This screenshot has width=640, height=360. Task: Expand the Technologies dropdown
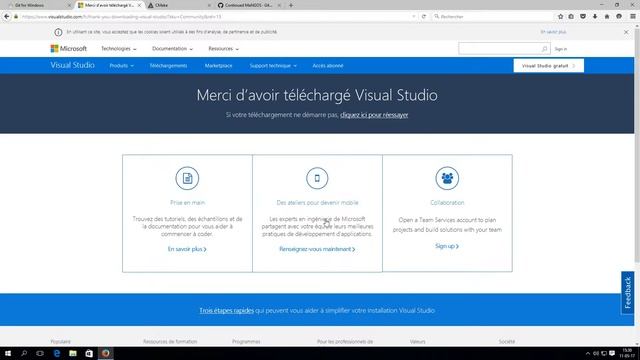119,49
